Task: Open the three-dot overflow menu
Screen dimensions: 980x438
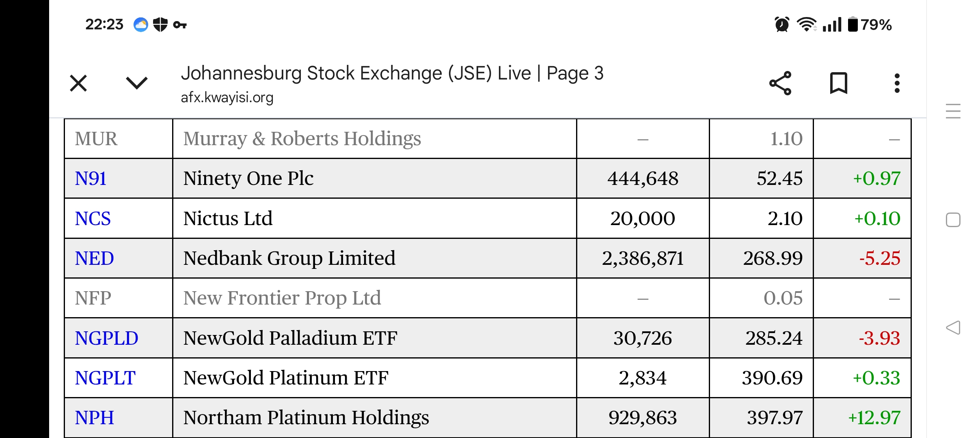Action: (897, 83)
